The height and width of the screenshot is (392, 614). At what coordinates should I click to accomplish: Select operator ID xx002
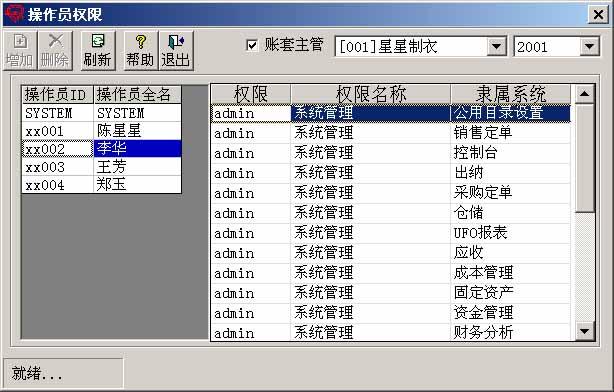[58, 149]
